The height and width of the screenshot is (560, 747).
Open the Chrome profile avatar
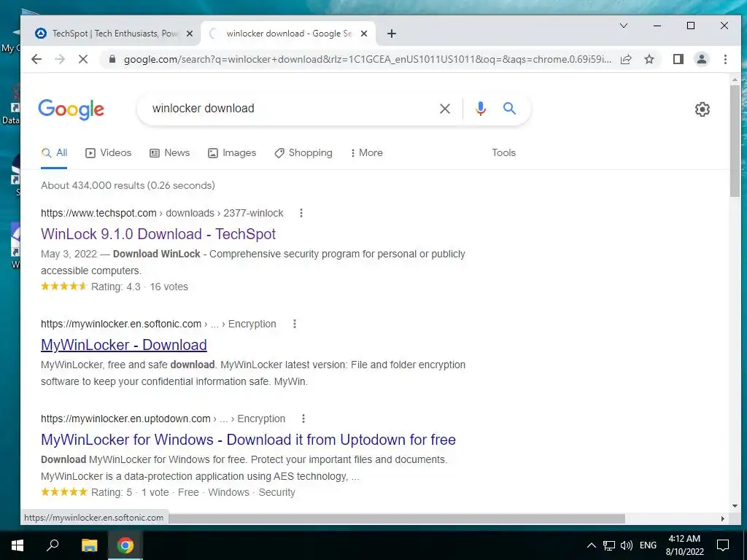pyautogui.click(x=701, y=59)
